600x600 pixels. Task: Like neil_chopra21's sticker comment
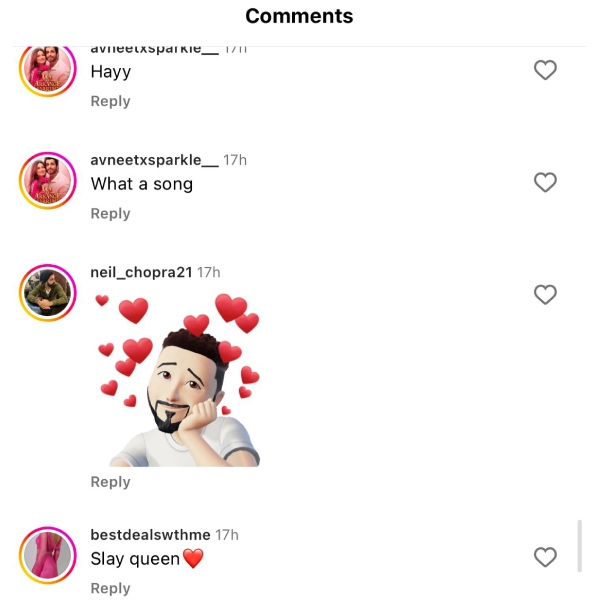coord(545,294)
